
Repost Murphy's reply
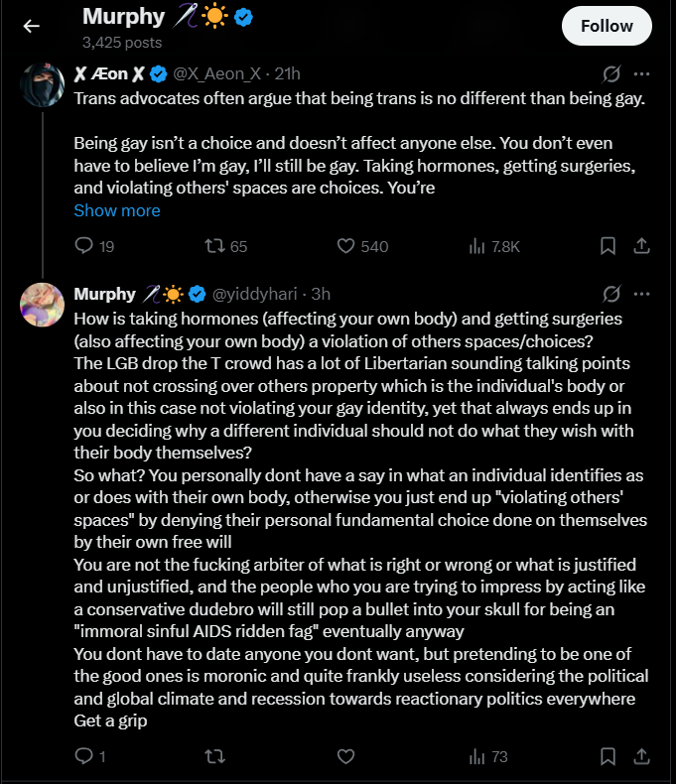[x=215, y=756]
